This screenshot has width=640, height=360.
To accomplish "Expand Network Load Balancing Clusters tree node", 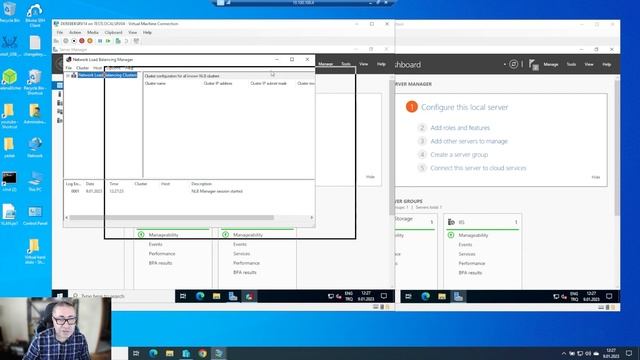I will click(68, 76).
